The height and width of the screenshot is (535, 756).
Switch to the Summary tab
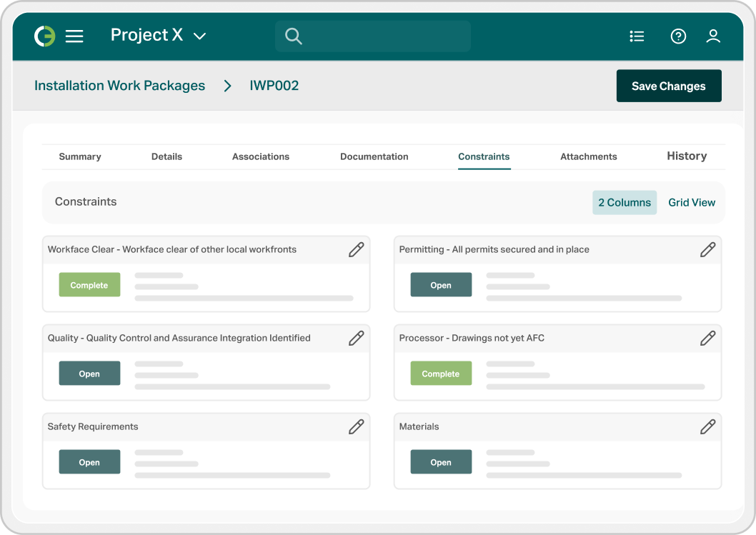coord(80,156)
